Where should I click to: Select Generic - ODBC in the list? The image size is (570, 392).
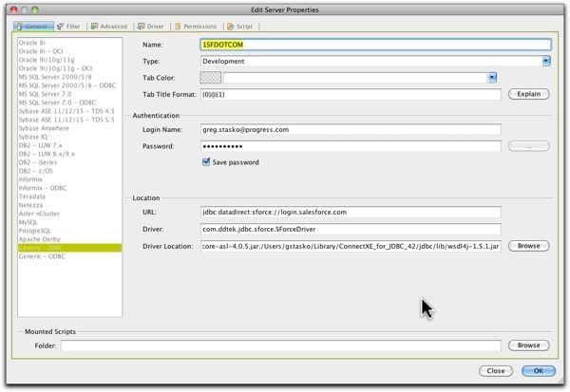(x=43, y=256)
